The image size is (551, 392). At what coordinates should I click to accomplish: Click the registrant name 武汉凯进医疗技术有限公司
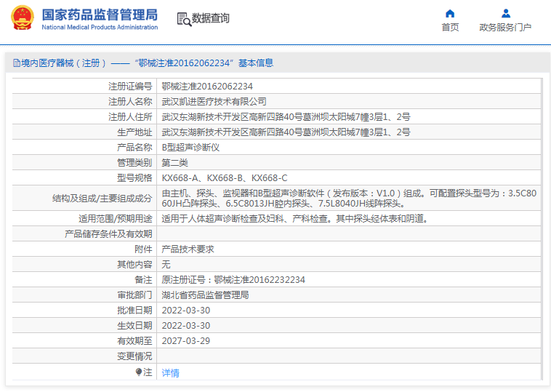[x=214, y=101]
